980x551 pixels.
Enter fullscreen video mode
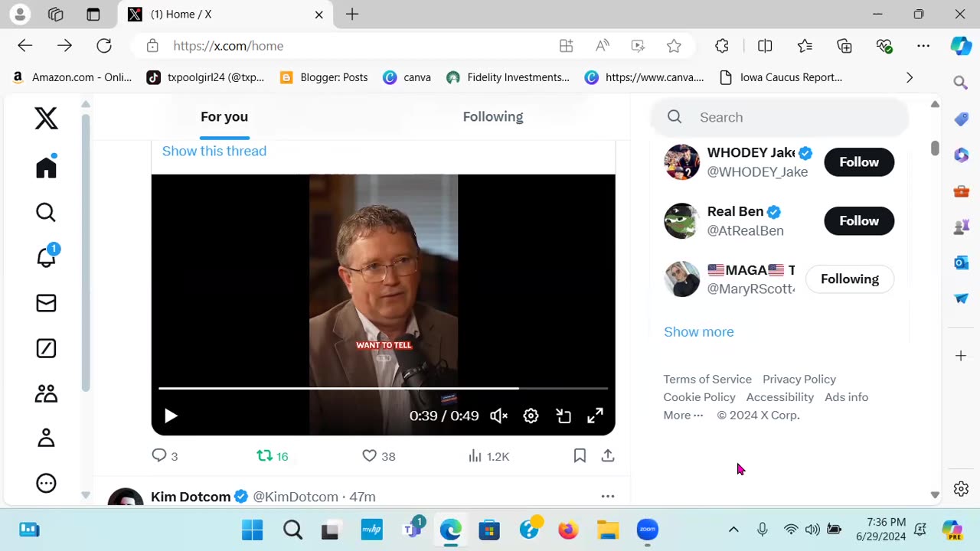(x=595, y=416)
